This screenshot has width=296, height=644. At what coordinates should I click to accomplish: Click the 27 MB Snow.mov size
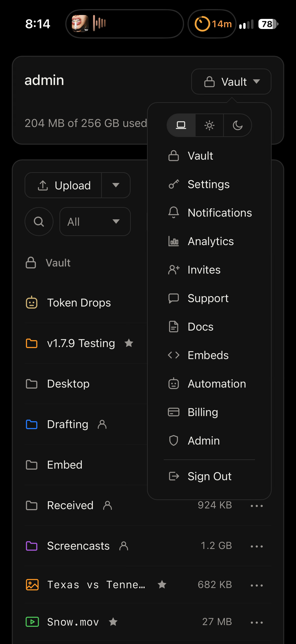point(217,621)
